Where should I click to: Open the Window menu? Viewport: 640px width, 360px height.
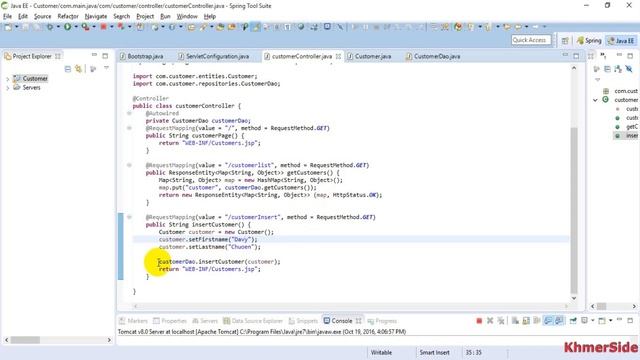click(x=187, y=16)
